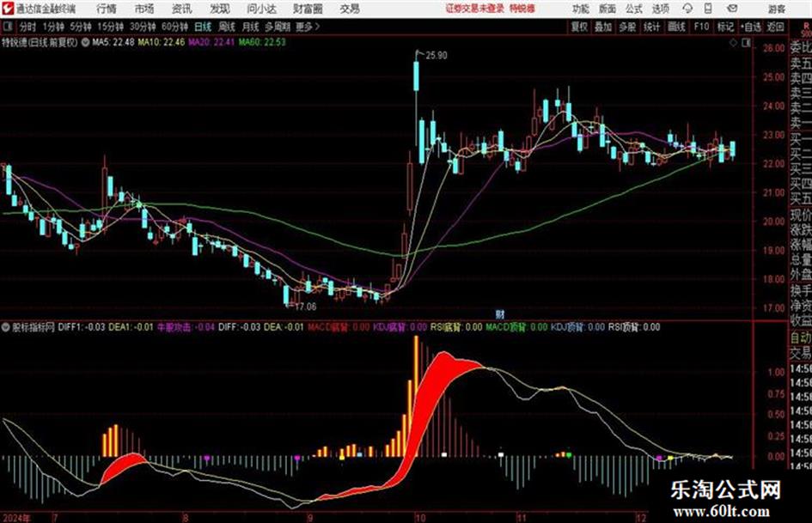Screen dimensions: 812x523
Task: Click the MA20: 22.41 indicator value
Action: point(211,42)
